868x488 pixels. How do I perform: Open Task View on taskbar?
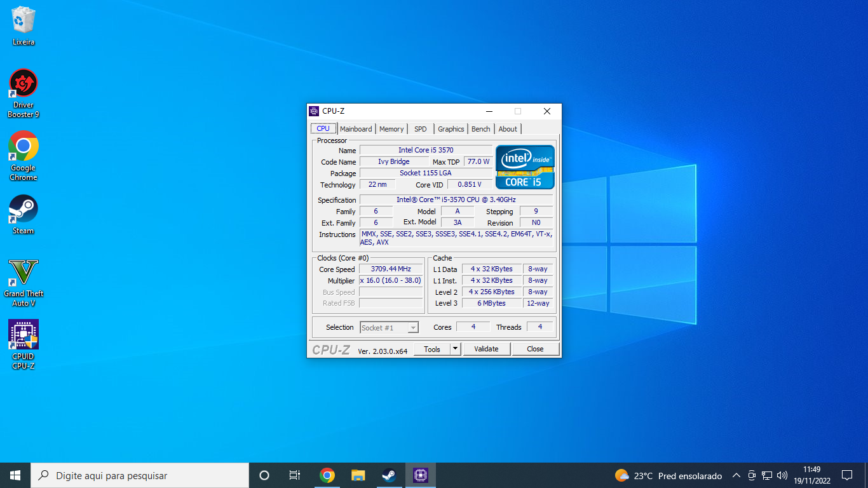click(295, 475)
